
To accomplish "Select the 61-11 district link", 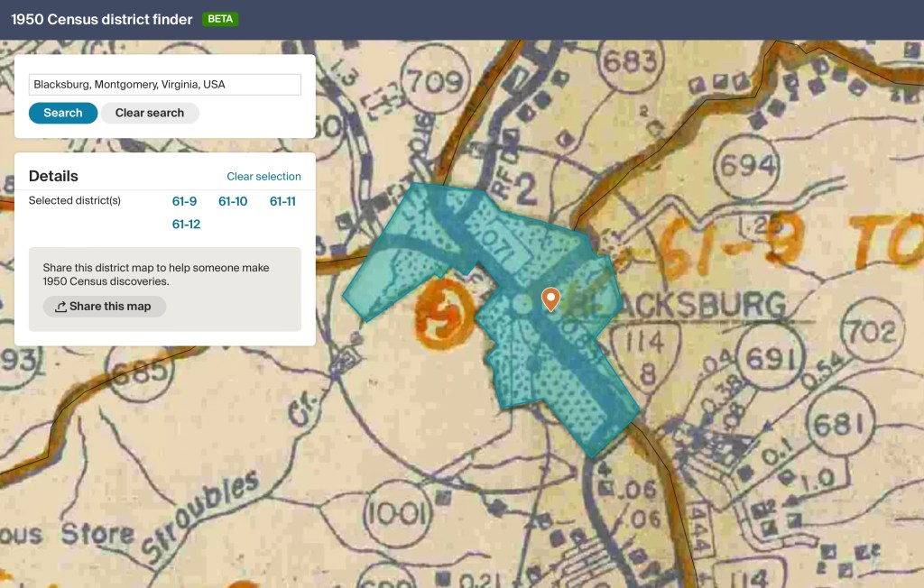I will [282, 201].
